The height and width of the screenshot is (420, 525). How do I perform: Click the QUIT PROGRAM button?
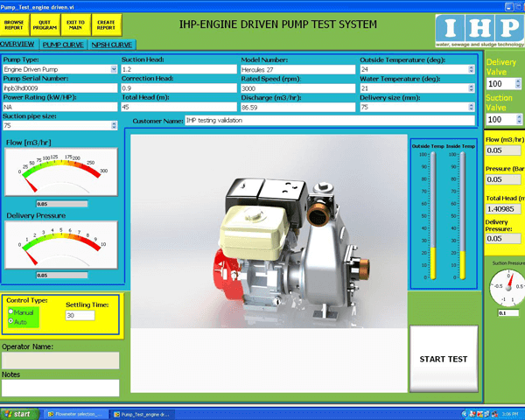coord(45,24)
